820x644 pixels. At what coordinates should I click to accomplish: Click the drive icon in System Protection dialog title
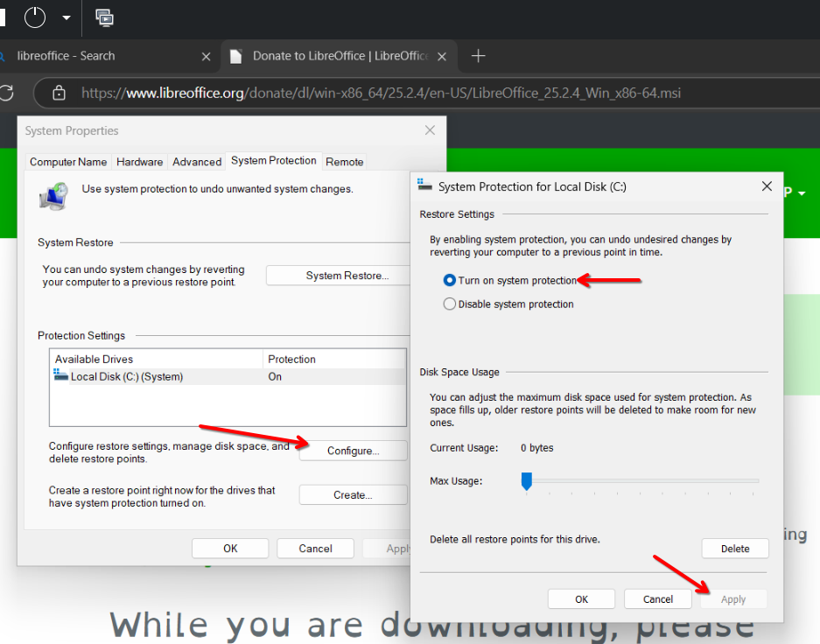pos(424,185)
